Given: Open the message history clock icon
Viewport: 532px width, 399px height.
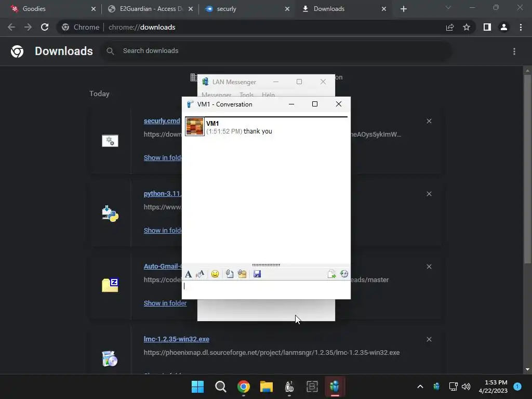Looking at the screenshot, I should (x=344, y=274).
